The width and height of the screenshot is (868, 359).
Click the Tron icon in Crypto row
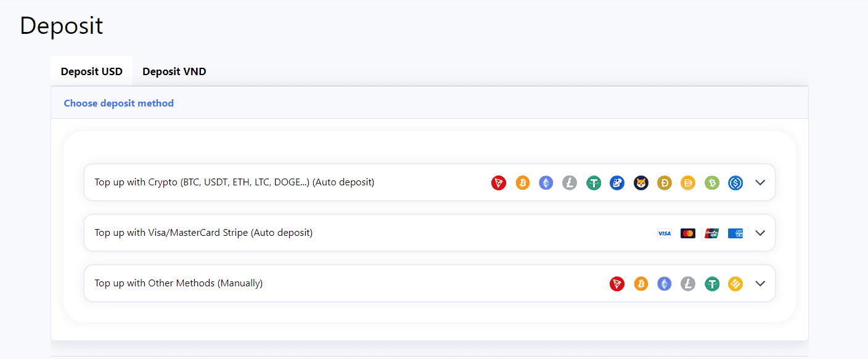click(499, 183)
